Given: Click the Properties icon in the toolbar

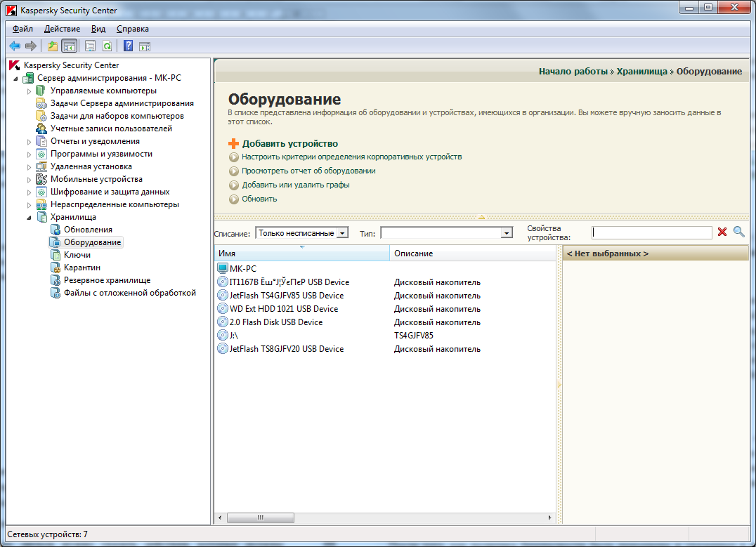Looking at the screenshot, I should 90,46.
